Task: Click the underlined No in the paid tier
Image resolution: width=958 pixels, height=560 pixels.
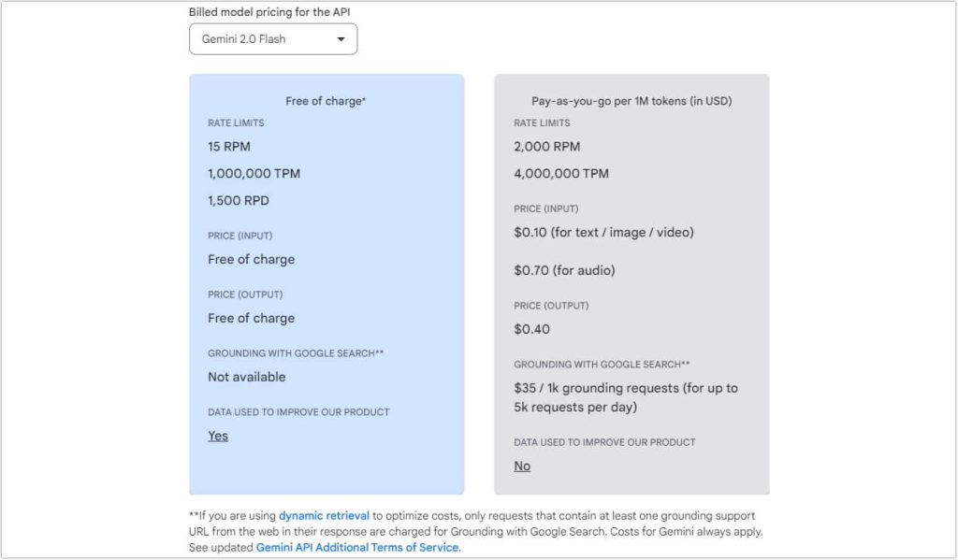Action: (x=522, y=466)
